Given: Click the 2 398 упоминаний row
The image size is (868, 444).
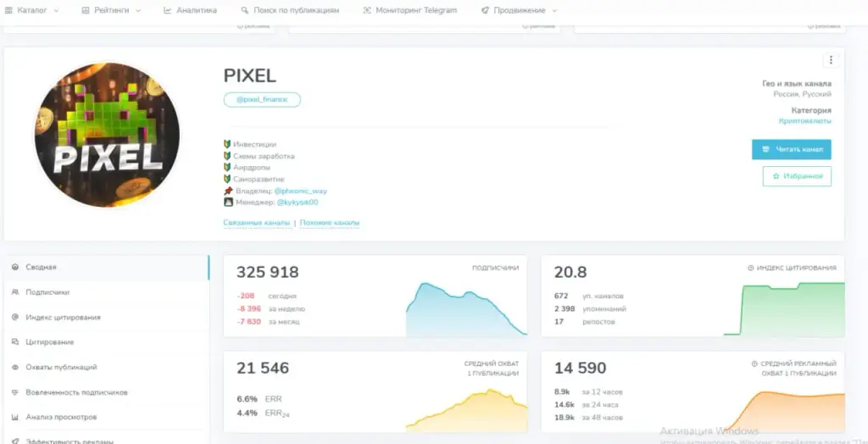Looking at the screenshot, I should click(x=590, y=309).
